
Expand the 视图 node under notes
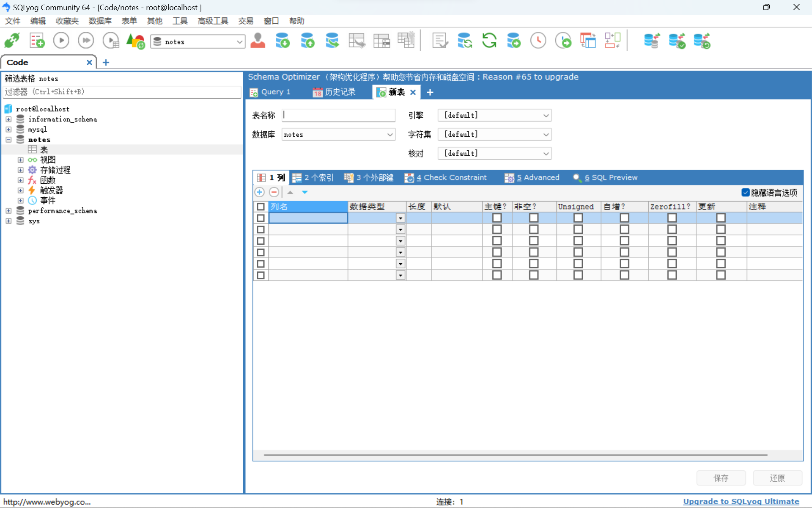(20, 160)
